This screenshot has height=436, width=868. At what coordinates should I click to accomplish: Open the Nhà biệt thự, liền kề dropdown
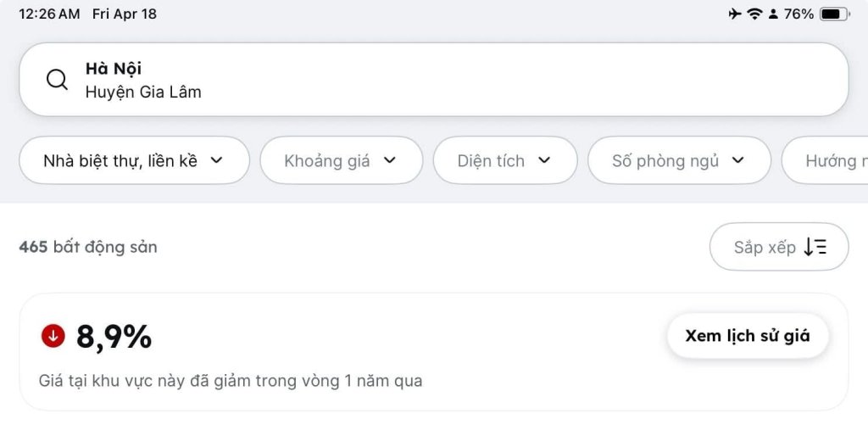[135, 160]
